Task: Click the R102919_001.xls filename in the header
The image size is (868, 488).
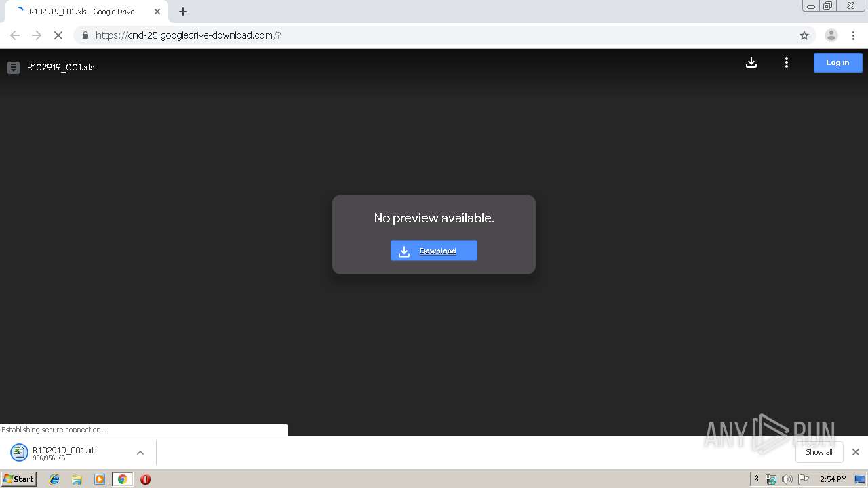Action: coord(61,67)
